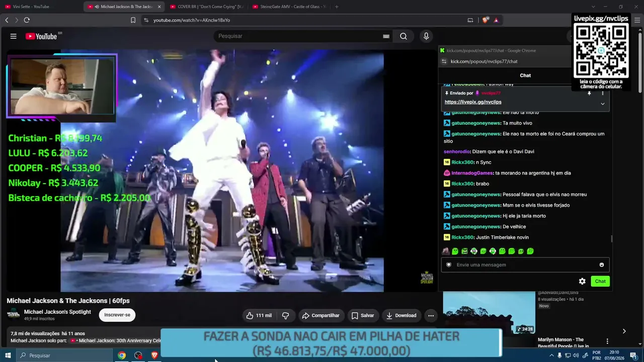Screen dimensions: 644x362
Task: Open Brave browser from the taskbar
Action: point(155,355)
